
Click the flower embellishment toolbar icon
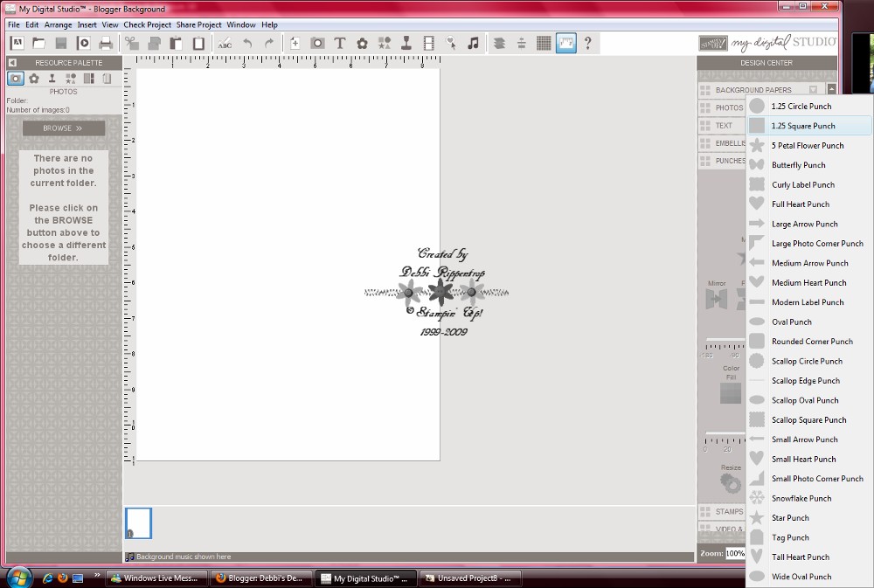362,43
